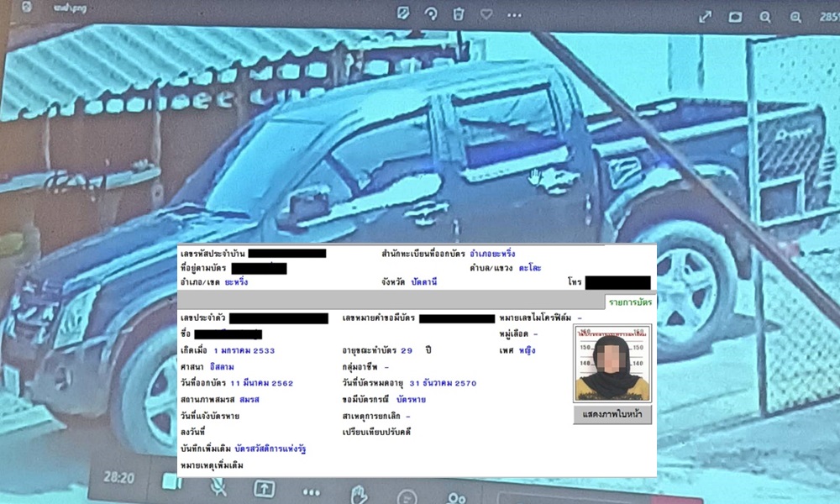840x504 pixels.
Task: Delete the photo with the trash icon
Action: (x=458, y=13)
